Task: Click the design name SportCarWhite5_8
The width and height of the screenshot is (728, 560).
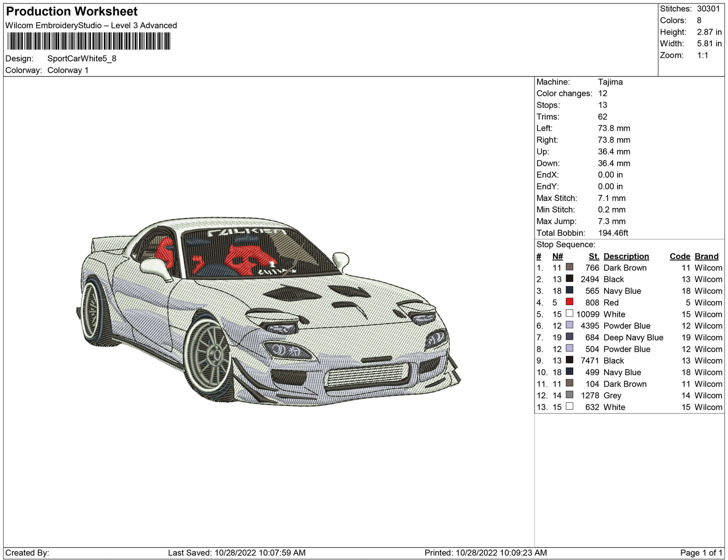Action: coord(82,58)
